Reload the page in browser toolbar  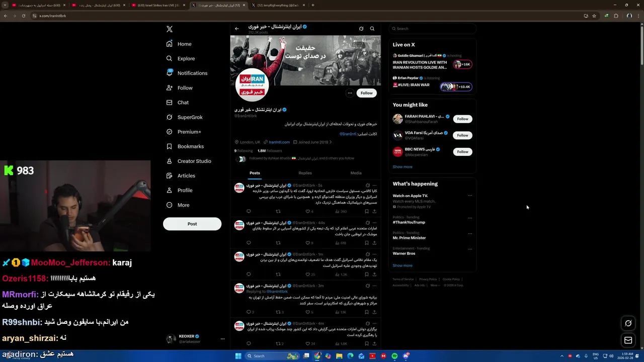point(23,16)
